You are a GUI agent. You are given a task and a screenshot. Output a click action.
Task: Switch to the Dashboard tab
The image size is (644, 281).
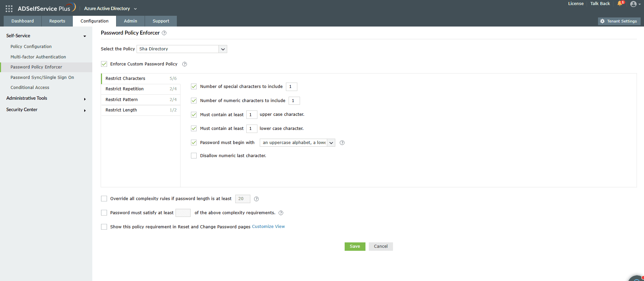click(x=22, y=21)
